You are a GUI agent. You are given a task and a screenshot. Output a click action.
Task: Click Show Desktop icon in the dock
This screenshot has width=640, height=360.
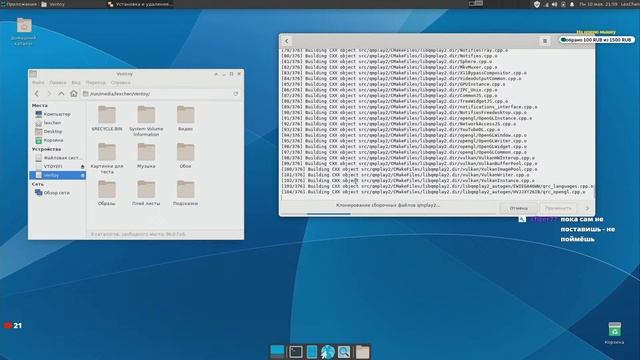coord(277,351)
